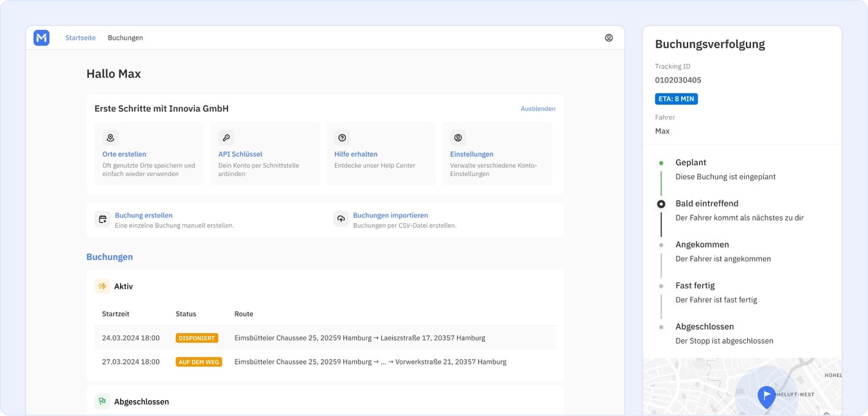Open the Einstellungen link

click(x=472, y=154)
